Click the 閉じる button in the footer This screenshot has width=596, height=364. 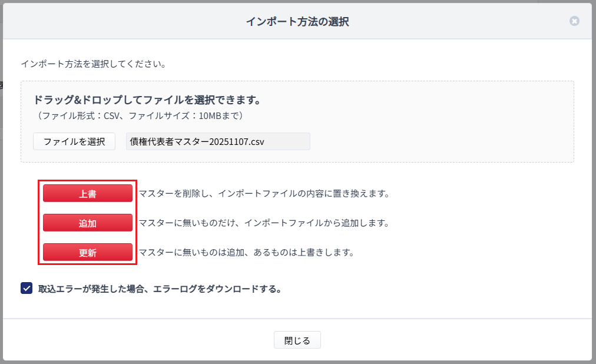297,340
